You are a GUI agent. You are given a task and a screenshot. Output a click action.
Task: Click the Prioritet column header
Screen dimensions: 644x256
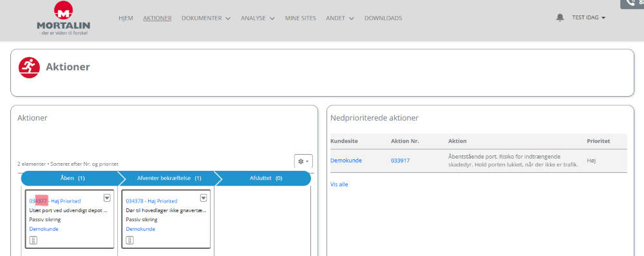(x=598, y=141)
